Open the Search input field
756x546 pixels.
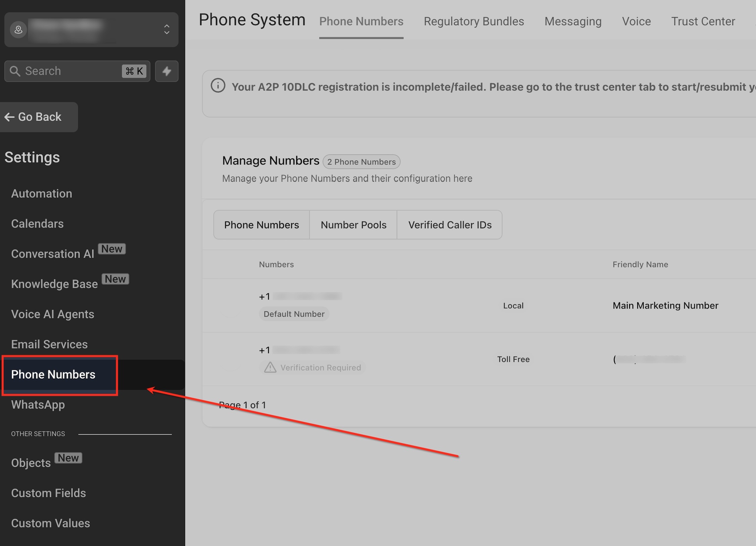70,71
